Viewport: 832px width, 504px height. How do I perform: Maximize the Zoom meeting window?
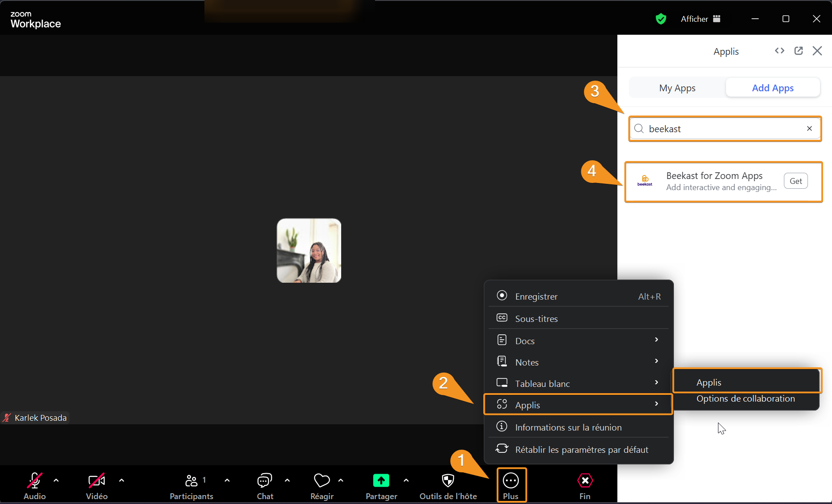(786, 19)
